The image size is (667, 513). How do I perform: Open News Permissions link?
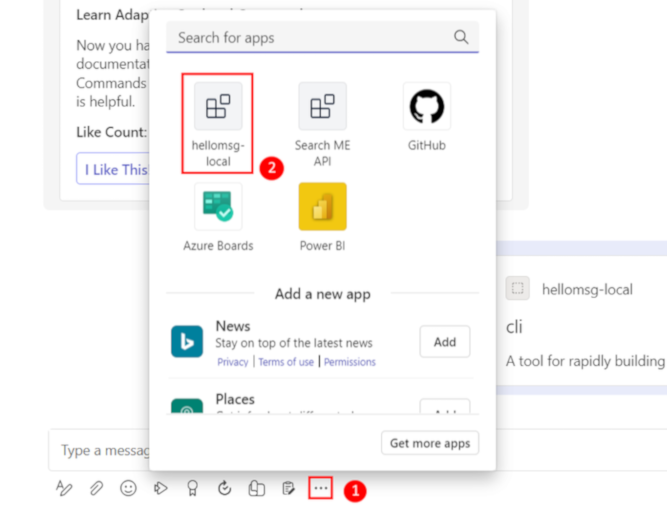coord(350,362)
